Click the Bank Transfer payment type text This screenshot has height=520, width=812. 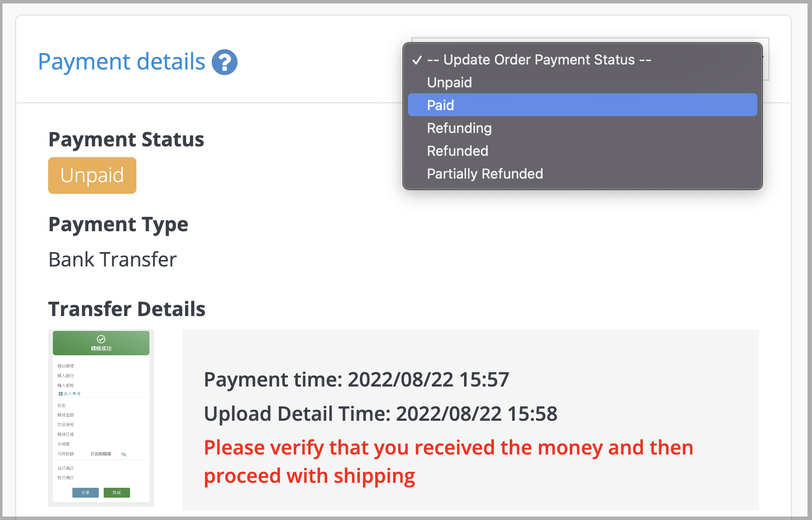click(x=113, y=260)
